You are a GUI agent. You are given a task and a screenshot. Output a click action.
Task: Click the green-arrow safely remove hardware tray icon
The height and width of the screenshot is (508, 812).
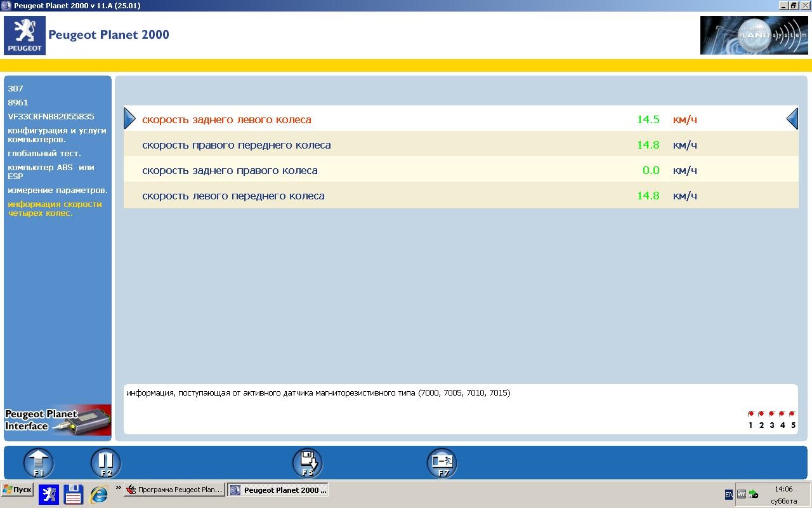[753, 494]
